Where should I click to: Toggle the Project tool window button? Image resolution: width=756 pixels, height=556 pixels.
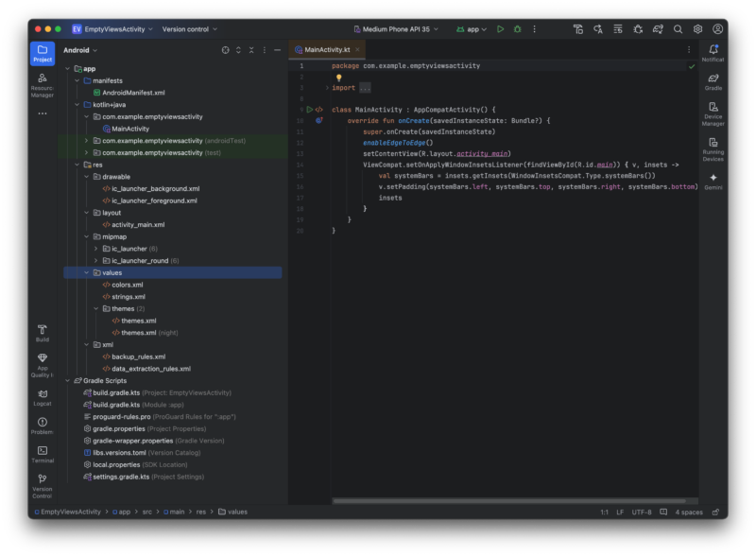click(43, 53)
